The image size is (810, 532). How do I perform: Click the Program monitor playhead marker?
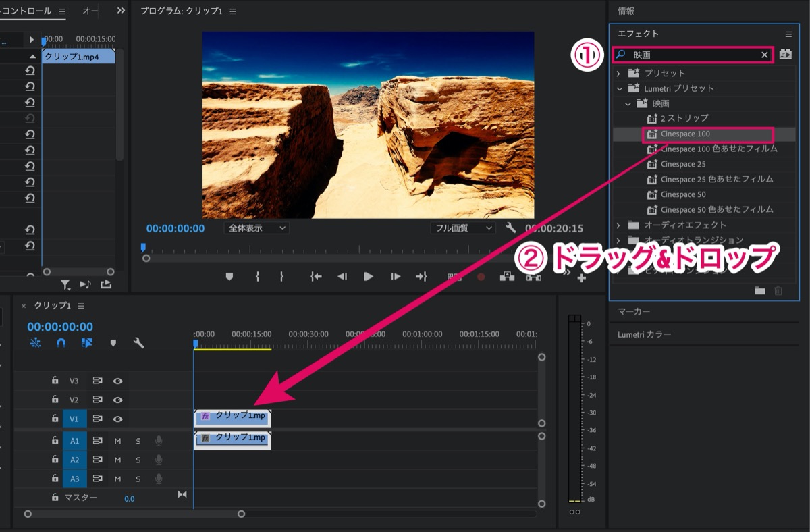[x=143, y=248]
